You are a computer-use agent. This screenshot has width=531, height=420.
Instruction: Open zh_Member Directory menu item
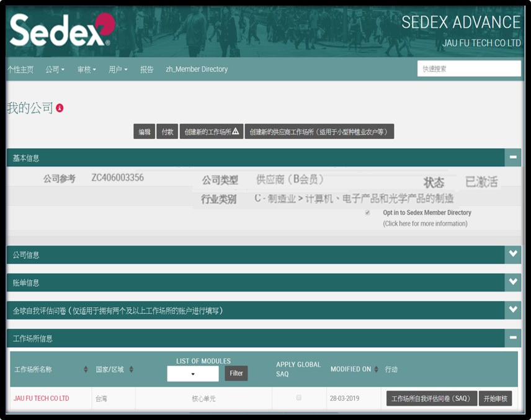(x=197, y=69)
